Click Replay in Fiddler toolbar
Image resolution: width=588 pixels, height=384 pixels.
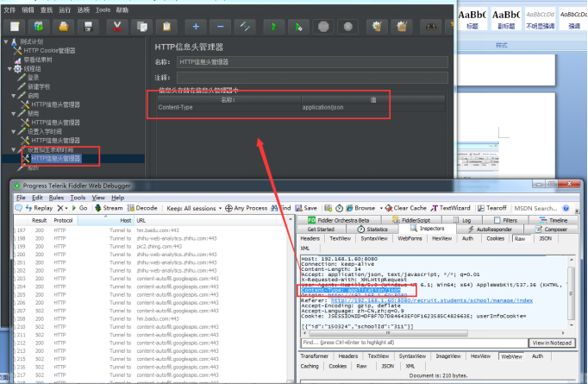click(x=39, y=208)
